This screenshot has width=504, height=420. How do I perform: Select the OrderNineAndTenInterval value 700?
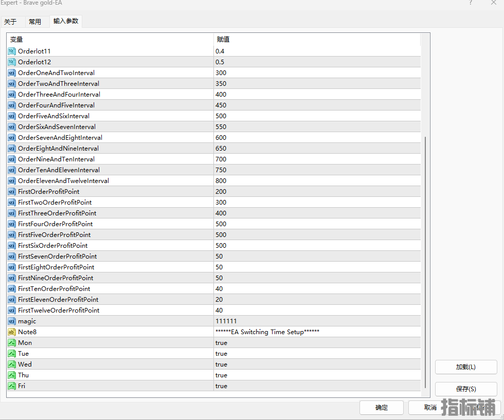click(221, 159)
